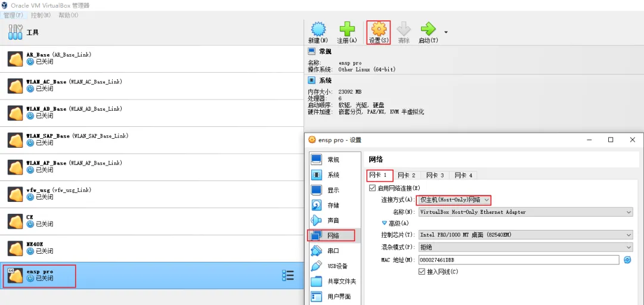Open the 管理(F) menu
This screenshot has width=644, height=305.
(x=14, y=15)
